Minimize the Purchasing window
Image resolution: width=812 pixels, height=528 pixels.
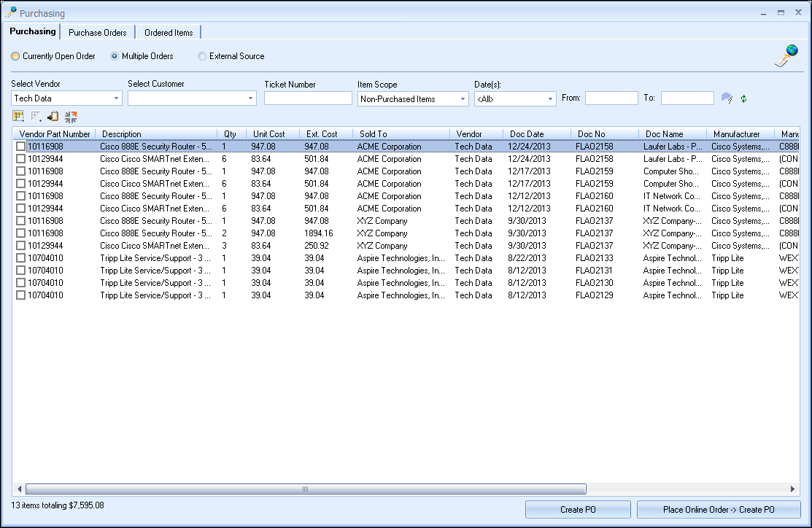763,13
